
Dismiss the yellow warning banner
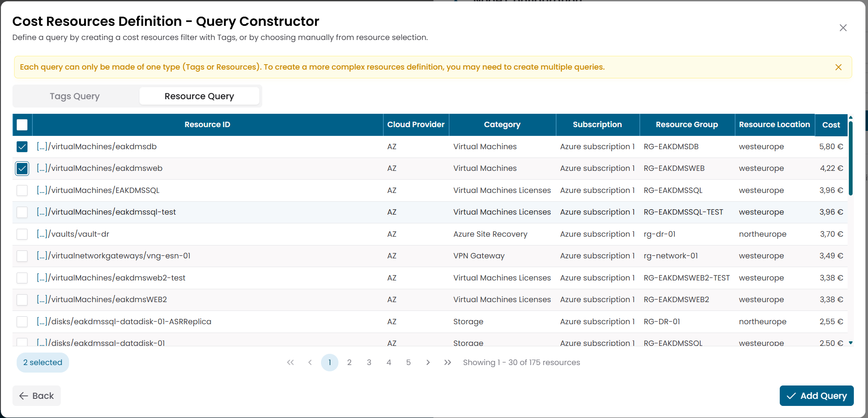pos(838,67)
